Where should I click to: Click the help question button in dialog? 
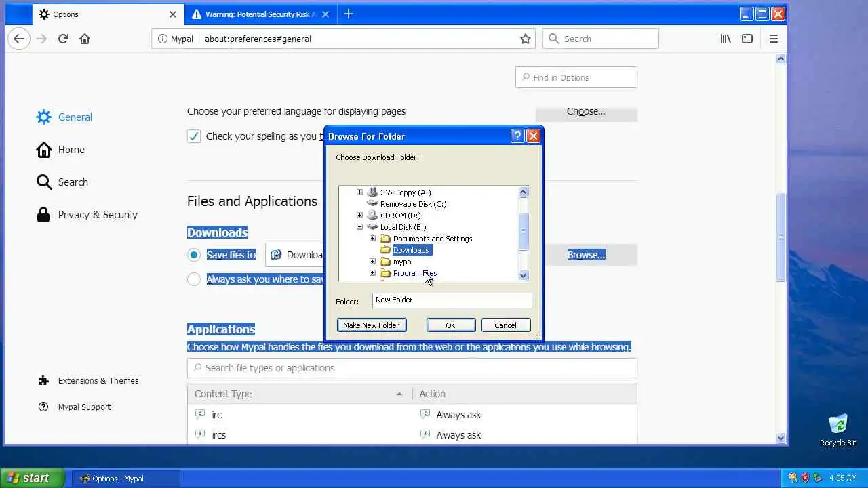pos(517,136)
